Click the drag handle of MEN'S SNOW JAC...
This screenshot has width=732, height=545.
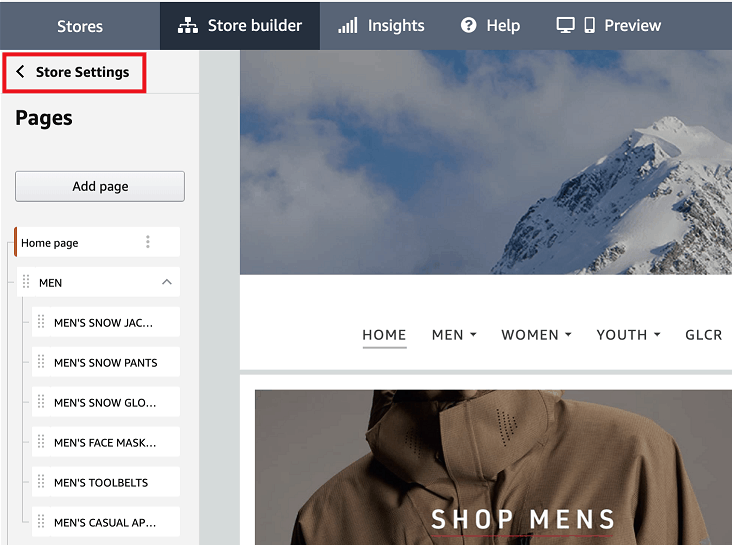[41, 322]
